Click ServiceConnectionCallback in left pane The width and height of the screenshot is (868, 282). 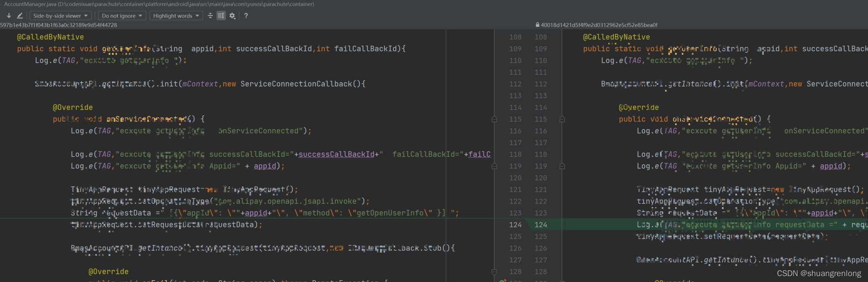tap(296, 84)
